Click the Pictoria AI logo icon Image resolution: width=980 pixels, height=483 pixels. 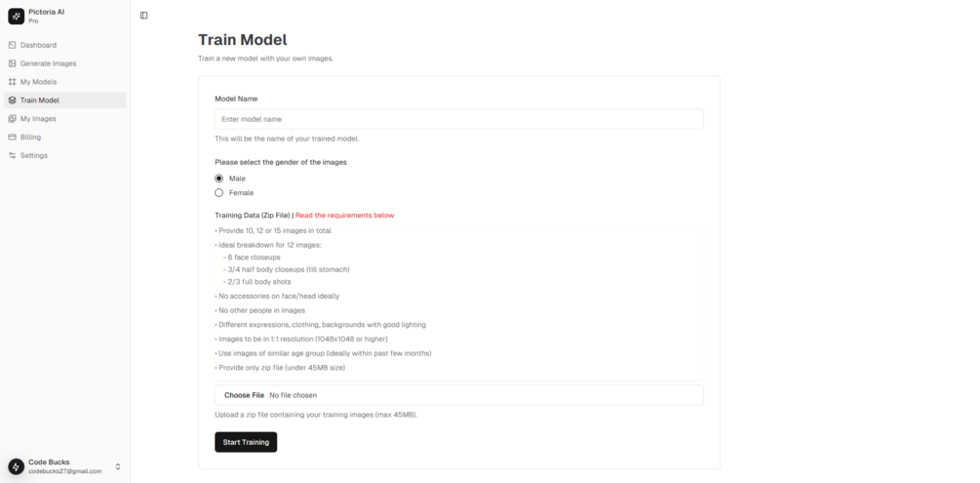(16, 16)
